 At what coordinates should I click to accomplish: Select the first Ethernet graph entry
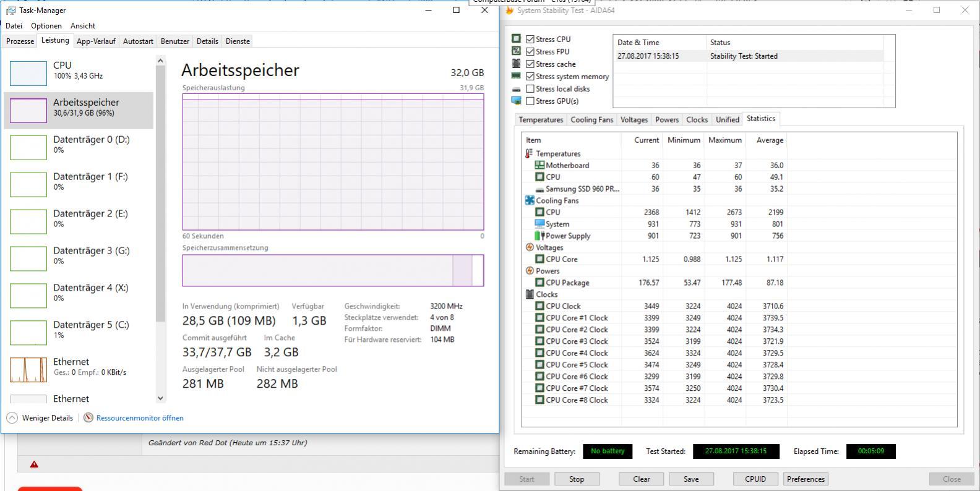(79, 370)
